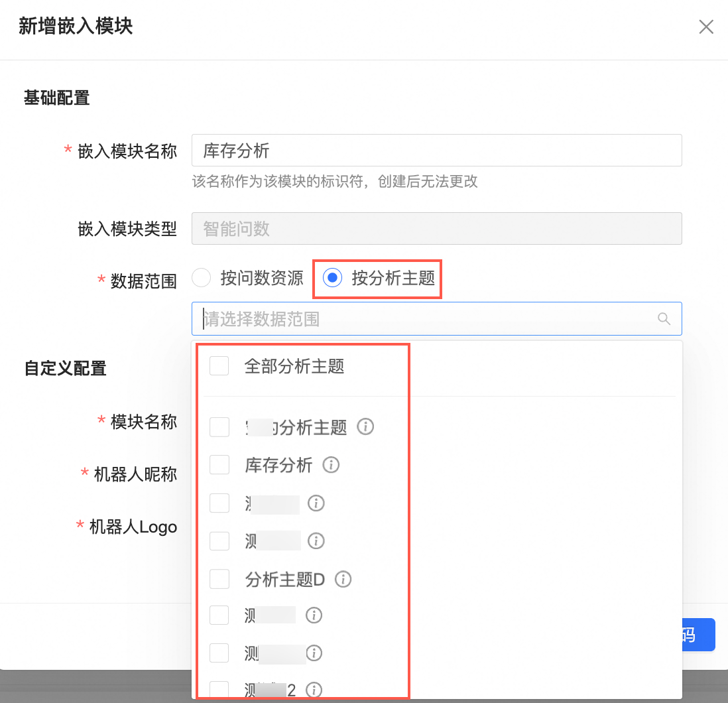Tick the checkbox for 库存分析 theme
The image size is (728, 703).
coord(219,465)
